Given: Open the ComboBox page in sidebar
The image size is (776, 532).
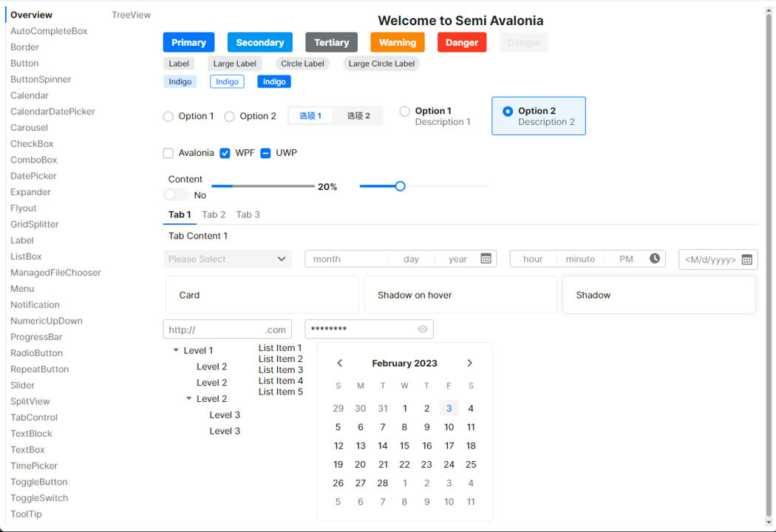Looking at the screenshot, I should point(33,160).
